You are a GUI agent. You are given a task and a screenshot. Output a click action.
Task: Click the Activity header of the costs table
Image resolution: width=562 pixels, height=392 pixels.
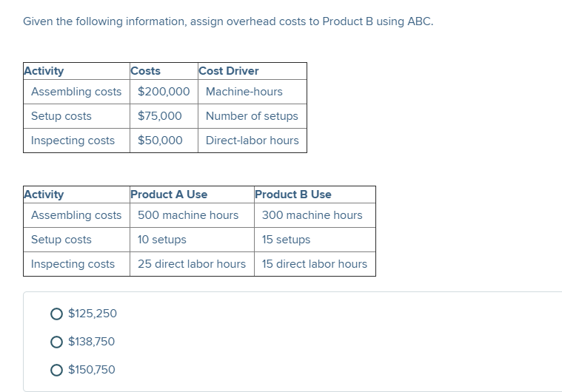pyautogui.click(x=76, y=71)
